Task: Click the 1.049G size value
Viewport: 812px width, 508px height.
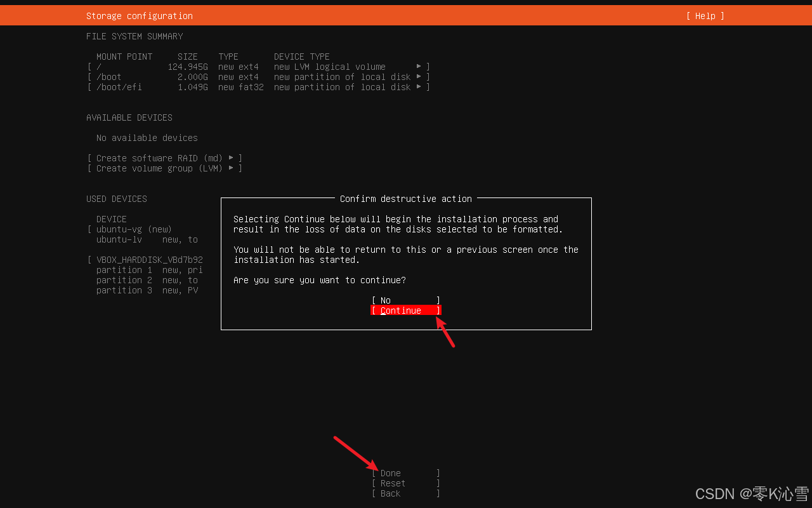Action: (x=193, y=87)
